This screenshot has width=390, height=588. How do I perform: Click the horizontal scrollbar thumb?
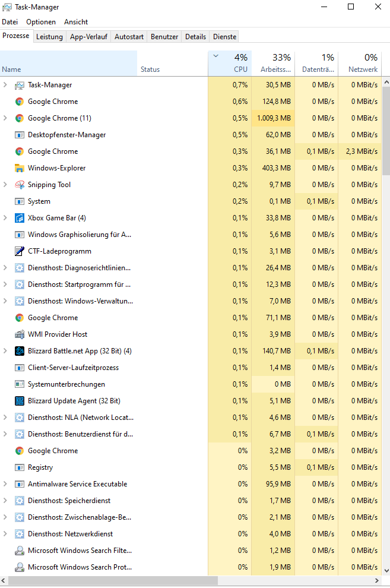pyautogui.click(x=113, y=580)
